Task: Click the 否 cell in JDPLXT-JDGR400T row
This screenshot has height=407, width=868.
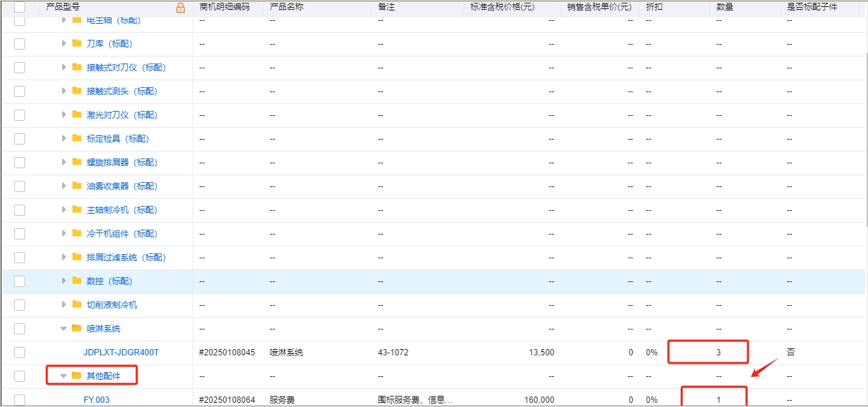Action: pos(791,353)
